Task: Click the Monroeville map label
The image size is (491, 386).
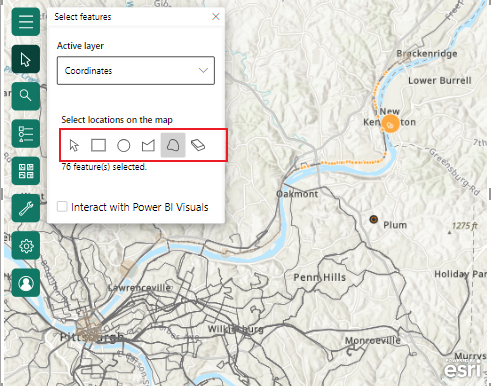Action: tap(372, 341)
